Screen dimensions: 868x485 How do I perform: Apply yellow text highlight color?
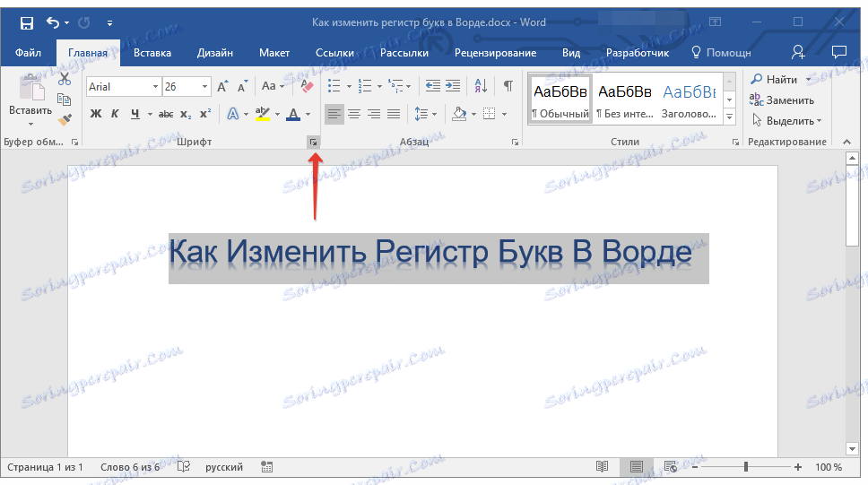[x=263, y=114]
